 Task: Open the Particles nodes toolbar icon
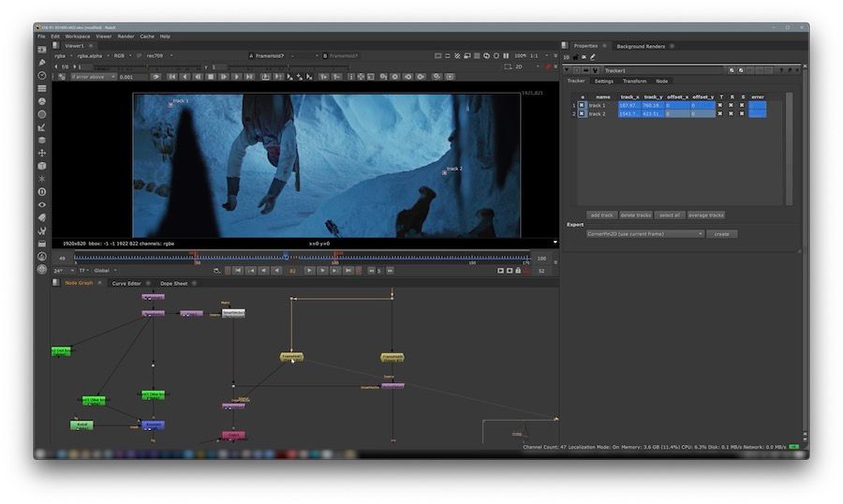[42, 179]
